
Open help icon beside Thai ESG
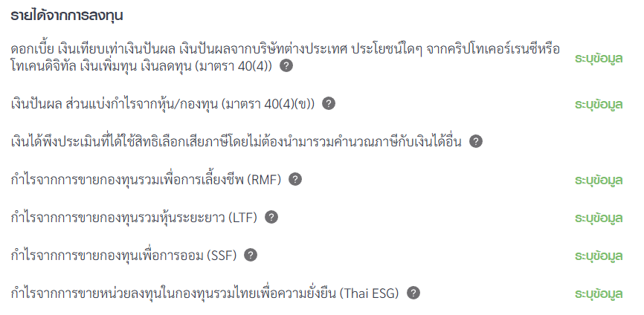click(413, 293)
